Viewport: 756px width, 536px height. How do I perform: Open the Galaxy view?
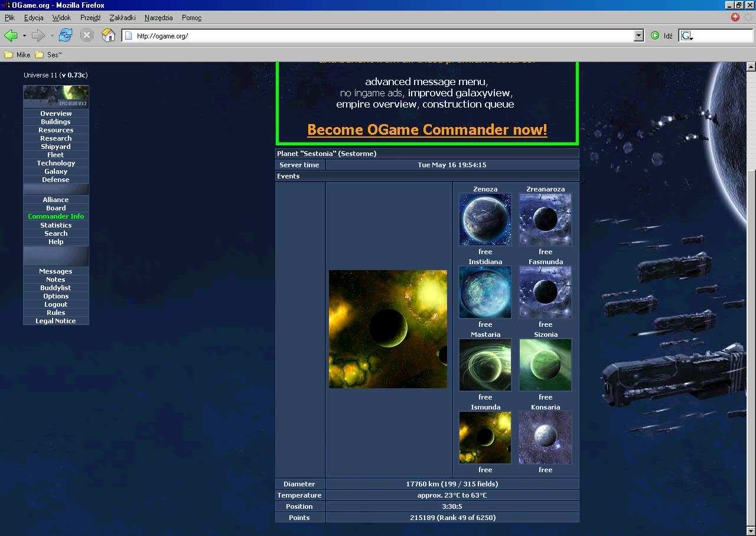56,171
